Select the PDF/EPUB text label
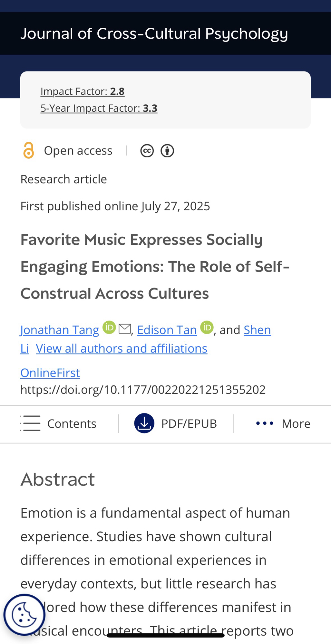 [189, 423]
